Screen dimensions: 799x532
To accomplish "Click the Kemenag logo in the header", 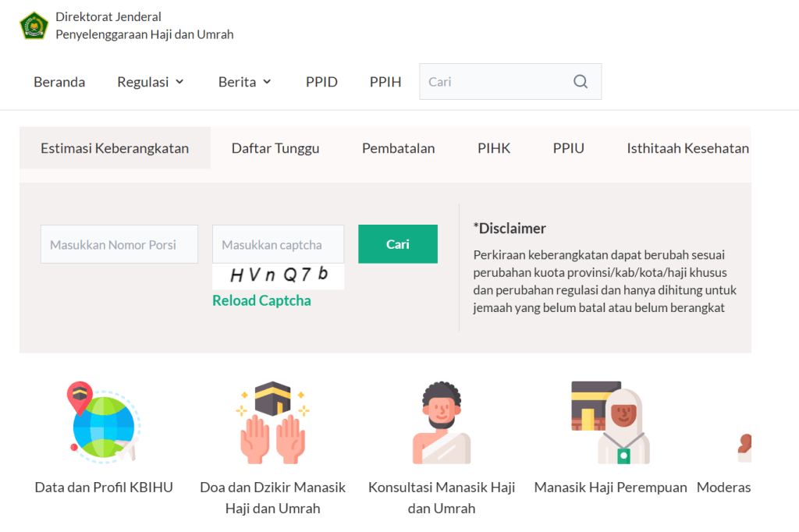I will pos(34,26).
